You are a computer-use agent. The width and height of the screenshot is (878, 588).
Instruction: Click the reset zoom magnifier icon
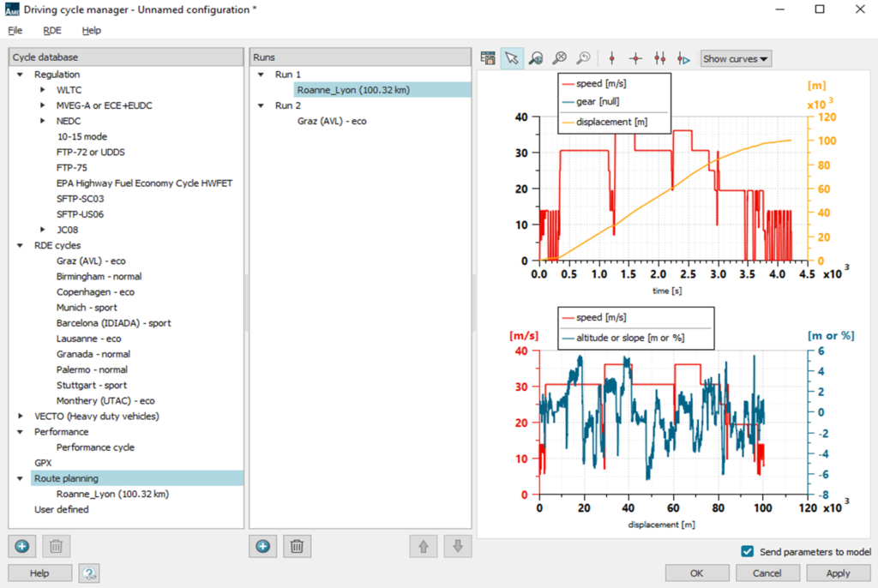[559, 58]
